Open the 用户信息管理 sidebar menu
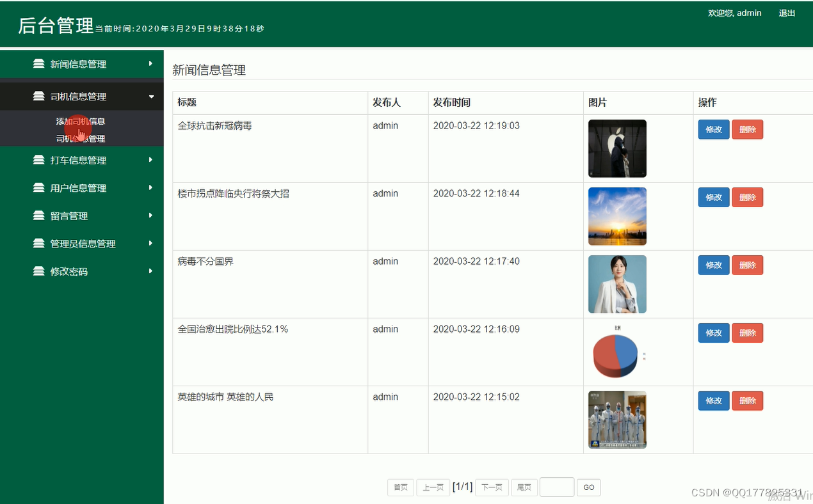 (x=82, y=188)
